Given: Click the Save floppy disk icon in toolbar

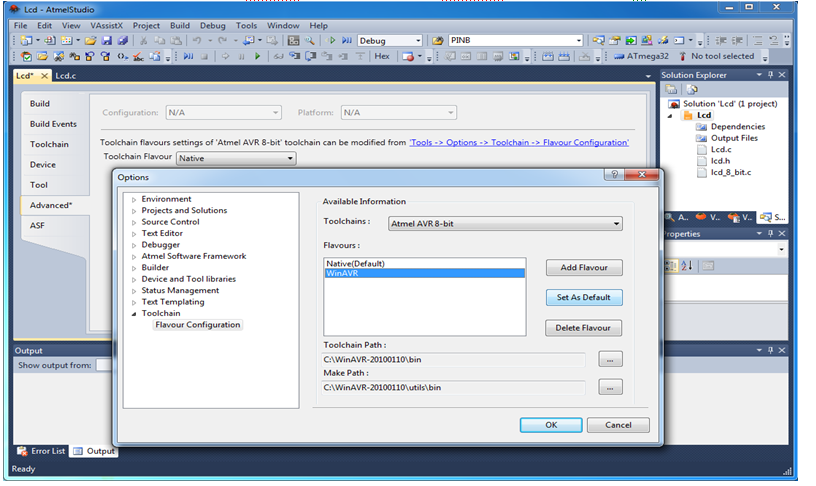Looking at the screenshot, I should 107,40.
